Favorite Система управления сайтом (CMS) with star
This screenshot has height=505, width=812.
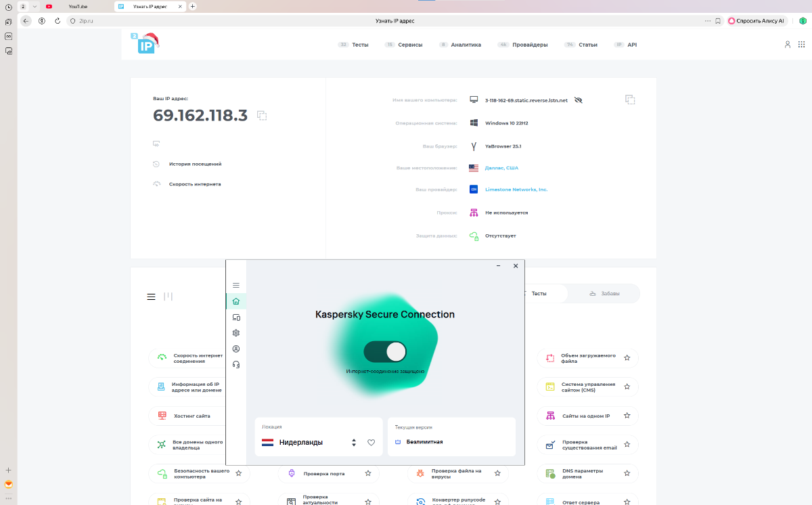pos(627,387)
